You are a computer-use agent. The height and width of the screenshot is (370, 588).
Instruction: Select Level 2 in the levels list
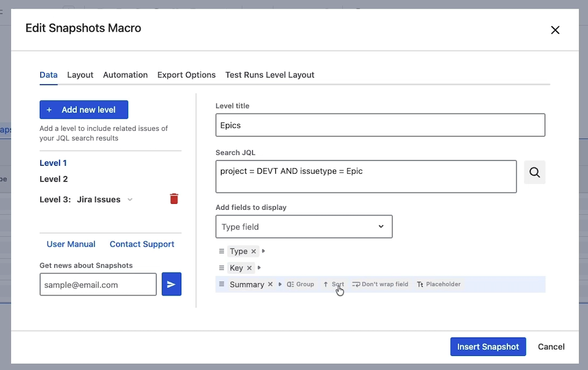pyautogui.click(x=54, y=179)
